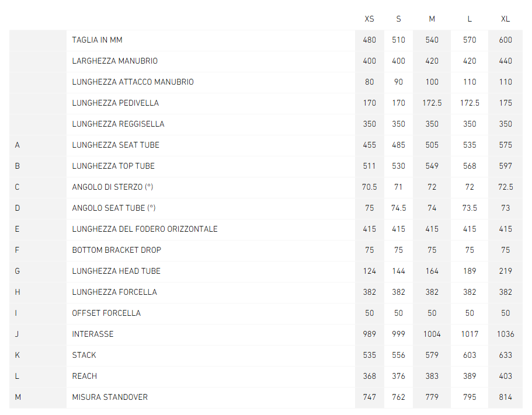Select the "BOTTOM BRACKET DROP" row label
Viewport: 532px width, 415px height.
point(116,250)
